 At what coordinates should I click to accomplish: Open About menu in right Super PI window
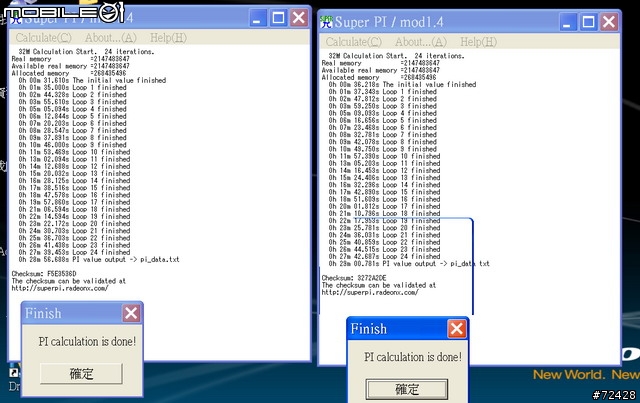click(x=421, y=42)
